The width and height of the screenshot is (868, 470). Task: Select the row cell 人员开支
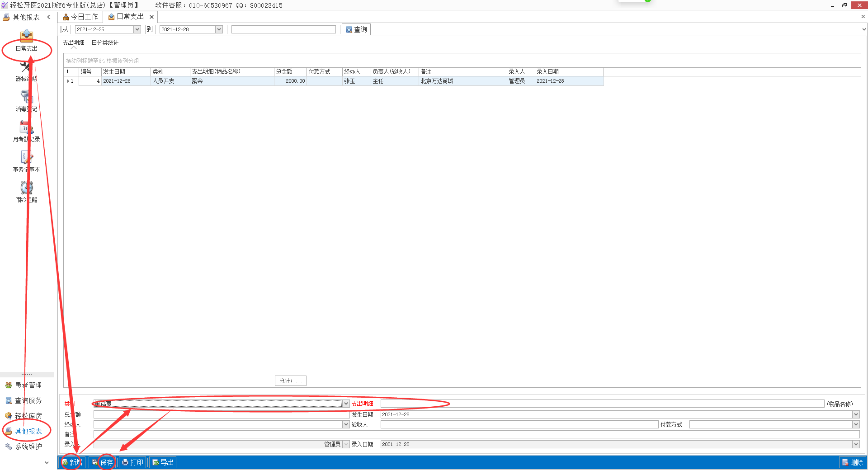click(170, 81)
